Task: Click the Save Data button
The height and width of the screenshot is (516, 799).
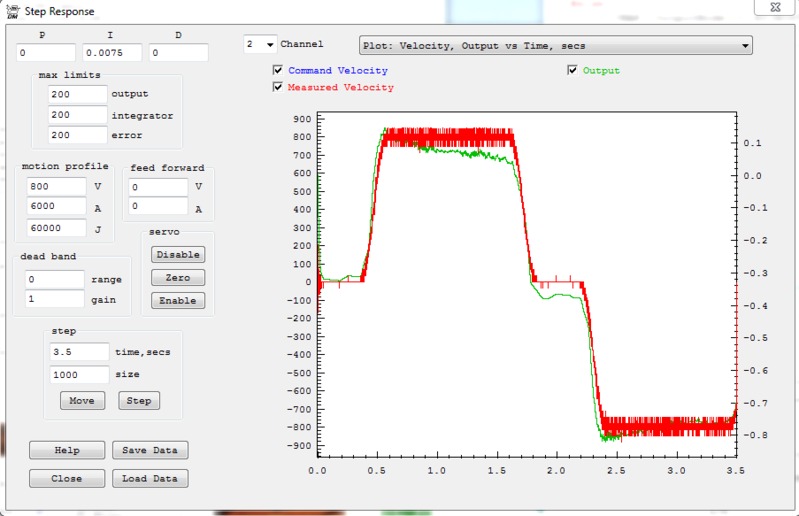Action: 149,450
